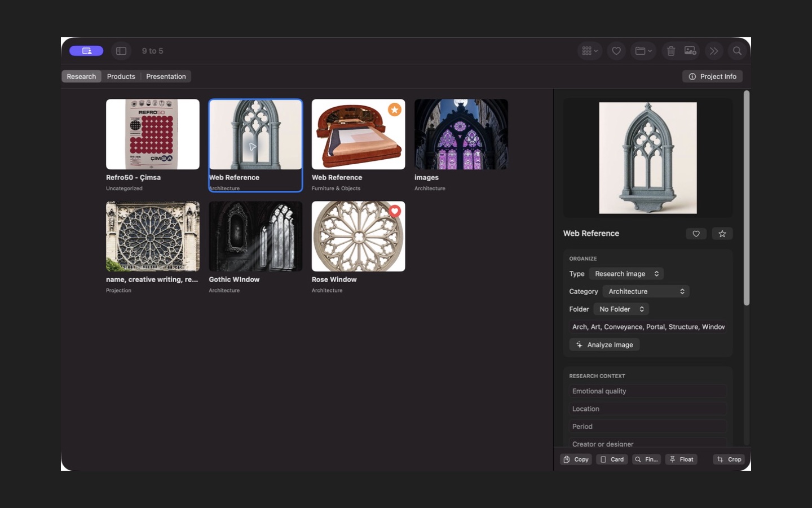Image resolution: width=812 pixels, height=508 pixels.
Task: Click the add image icon
Action: pos(690,51)
